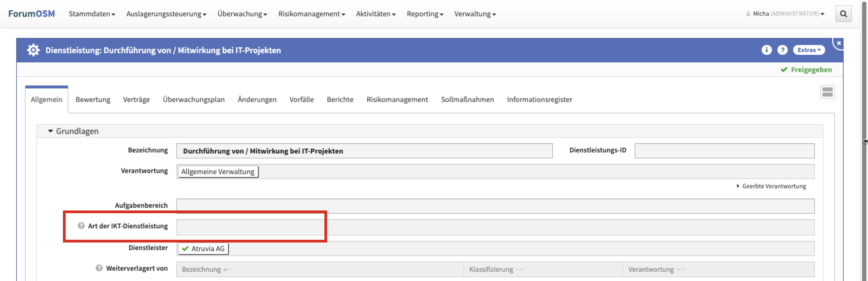This screenshot has width=868, height=281.
Task: Click the question mark help icon in header
Action: click(x=782, y=50)
